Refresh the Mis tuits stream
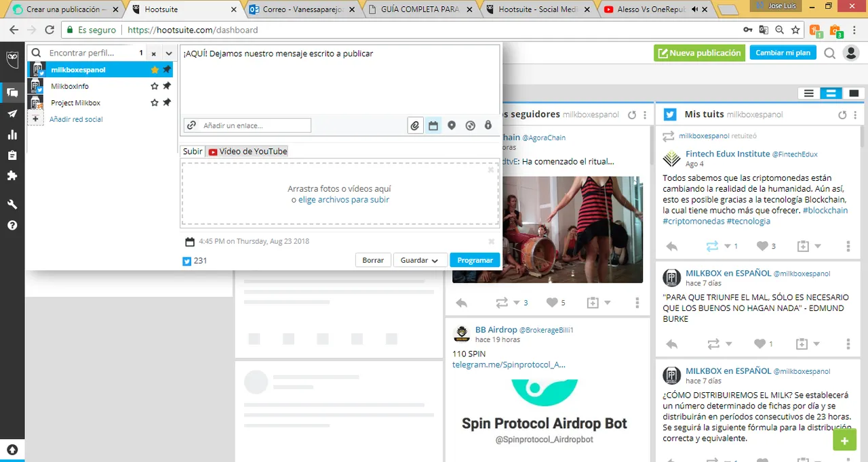Screen dimensions: 868x462 pos(843,115)
